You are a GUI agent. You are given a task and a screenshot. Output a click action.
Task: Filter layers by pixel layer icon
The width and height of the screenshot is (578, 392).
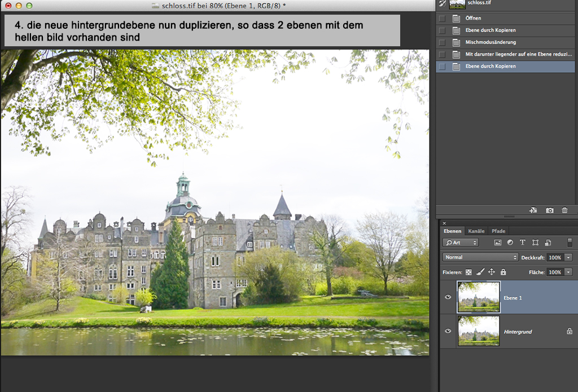coord(498,243)
